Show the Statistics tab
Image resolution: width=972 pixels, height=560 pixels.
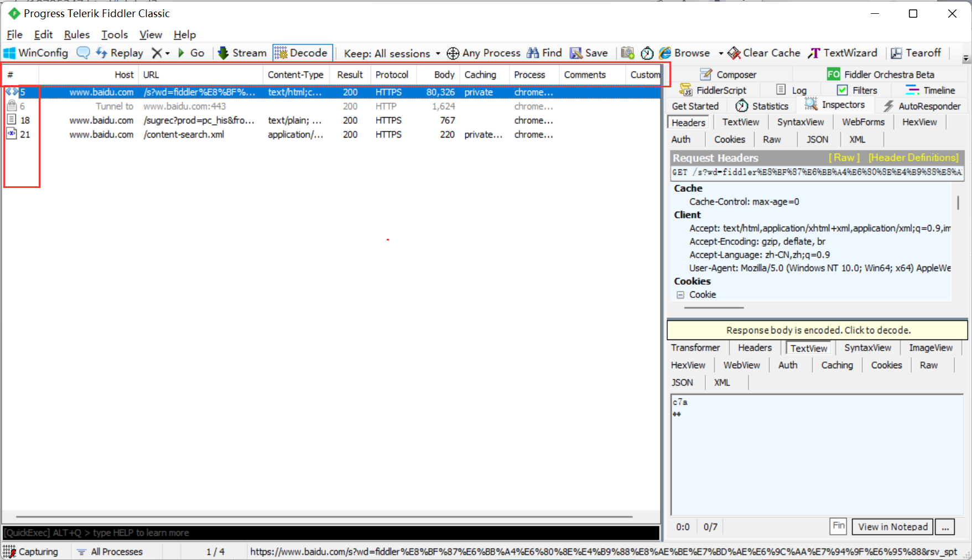(762, 106)
